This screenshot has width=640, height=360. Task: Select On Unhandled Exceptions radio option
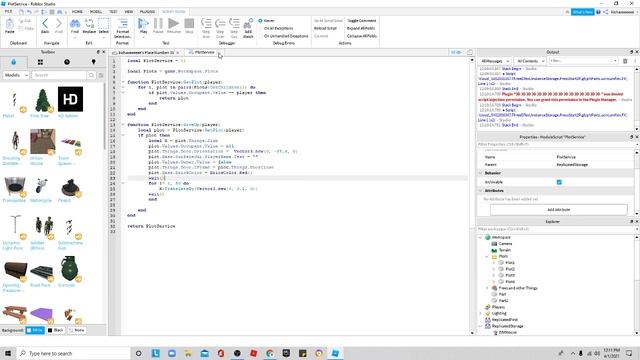click(260, 36)
